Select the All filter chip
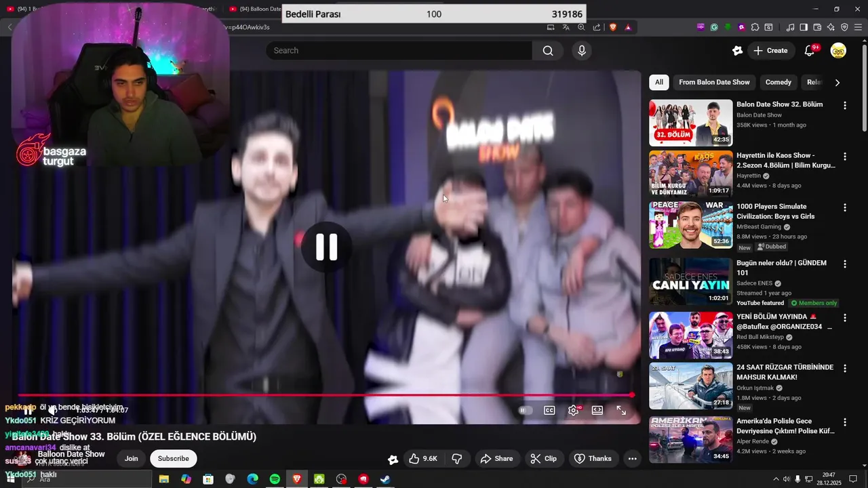The height and width of the screenshot is (488, 868). click(658, 82)
